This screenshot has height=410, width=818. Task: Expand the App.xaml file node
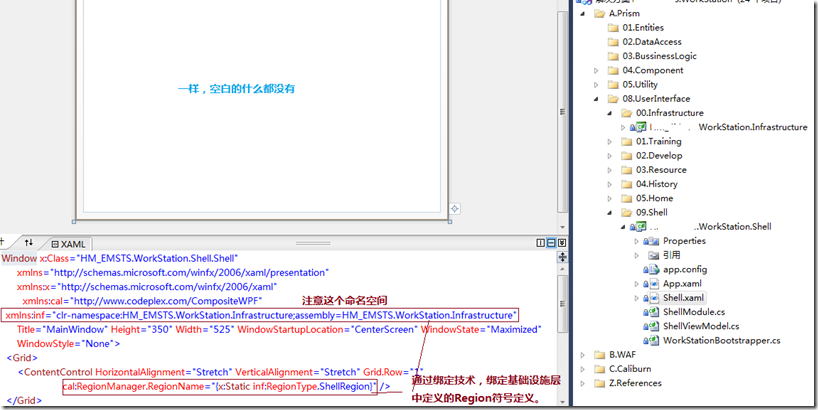pos(636,284)
